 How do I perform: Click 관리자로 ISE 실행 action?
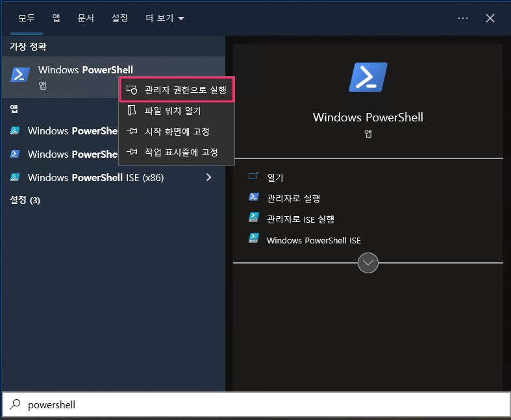coord(301,219)
